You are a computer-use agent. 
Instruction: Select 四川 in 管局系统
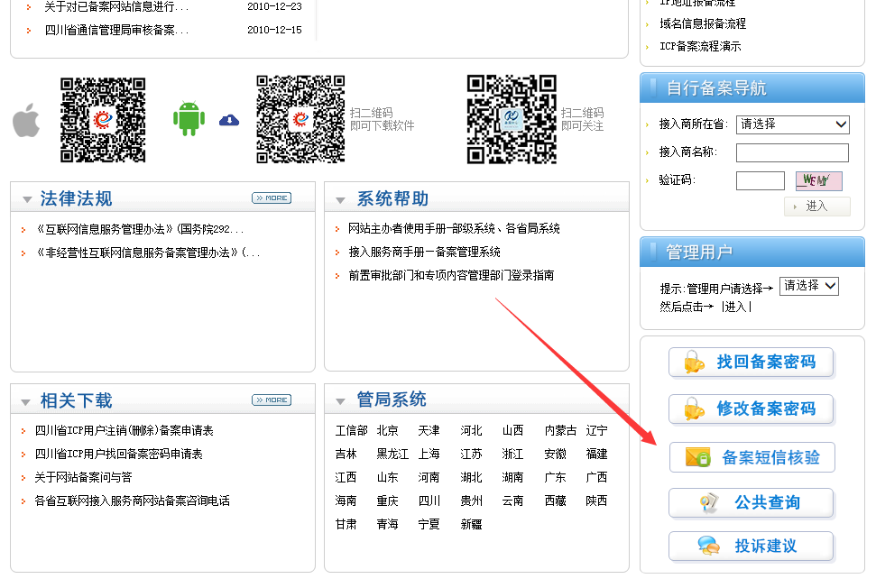[x=429, y=501]
